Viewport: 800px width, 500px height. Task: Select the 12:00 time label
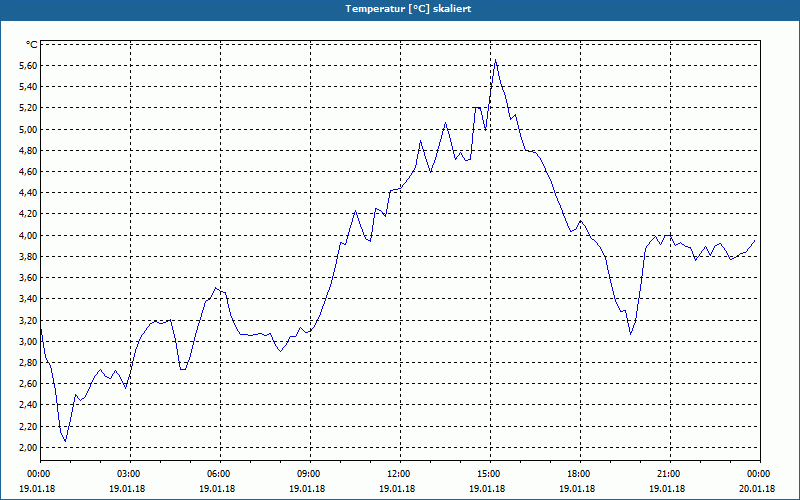(400, 474)
